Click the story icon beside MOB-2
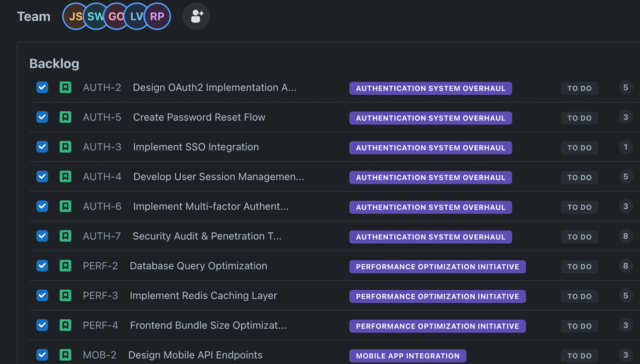Screen dimensions: 640x364 [65, 355]
